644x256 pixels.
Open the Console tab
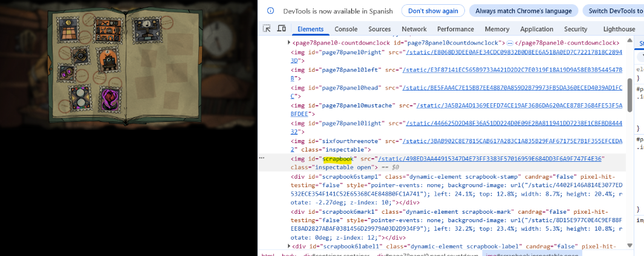click(x=346, y=29)
